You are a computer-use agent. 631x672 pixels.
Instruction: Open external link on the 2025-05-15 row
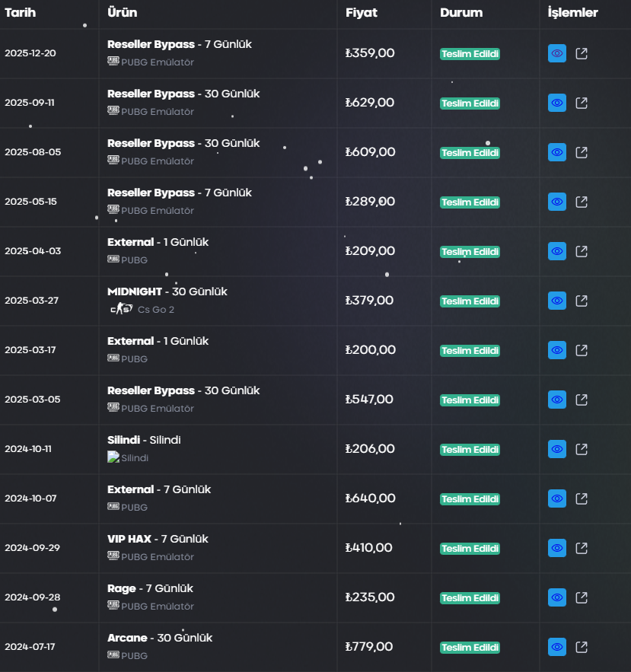(582, 202)
